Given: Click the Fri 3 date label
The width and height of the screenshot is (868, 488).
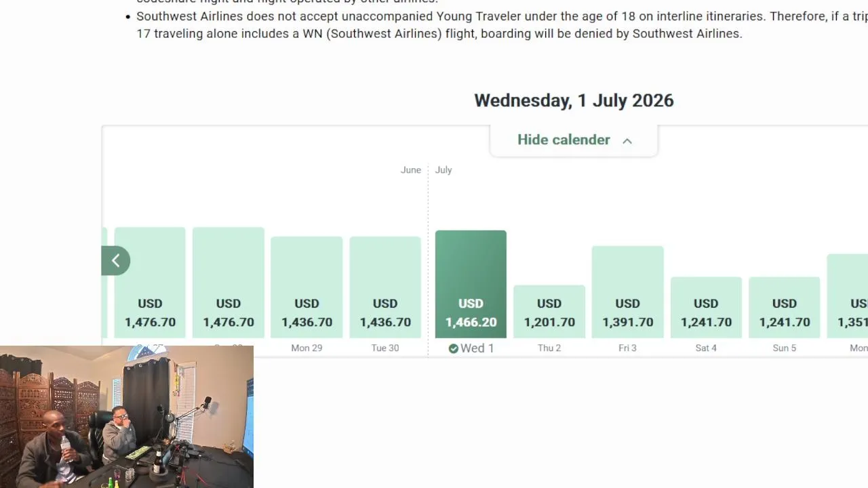Looking at the screenshot, I should coord(627,348).
